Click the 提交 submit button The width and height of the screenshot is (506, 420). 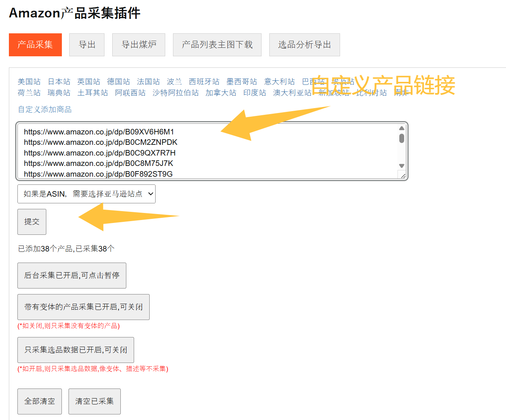32,221
